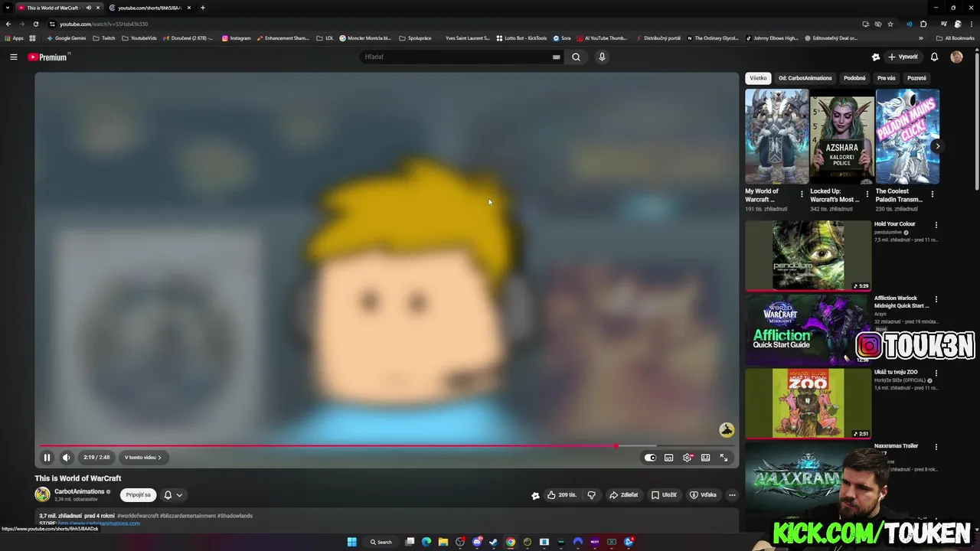
Task: Open the subscription notification bell dropdown
Action: coord(173,495)
